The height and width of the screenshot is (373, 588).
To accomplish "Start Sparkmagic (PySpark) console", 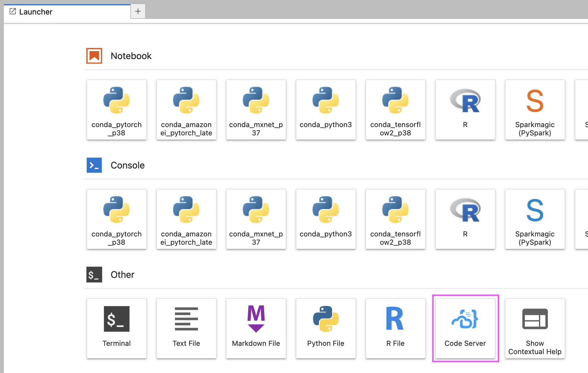I will [x=535, y=219].
